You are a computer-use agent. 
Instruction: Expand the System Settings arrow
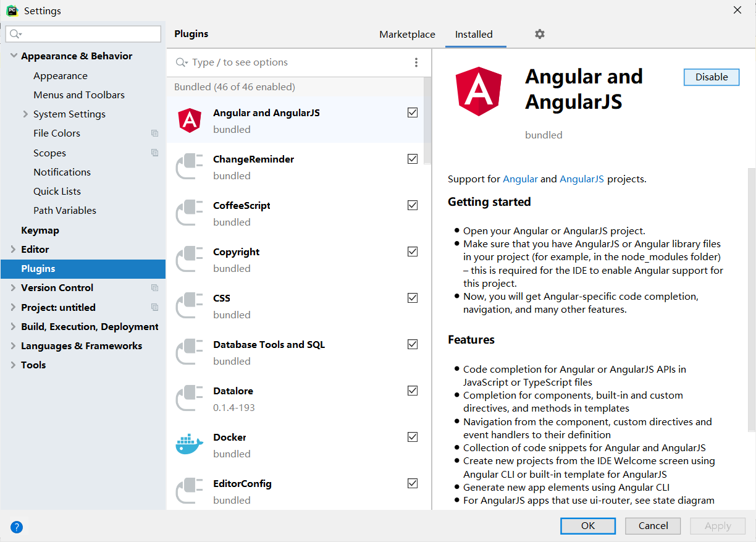[25, 114]
